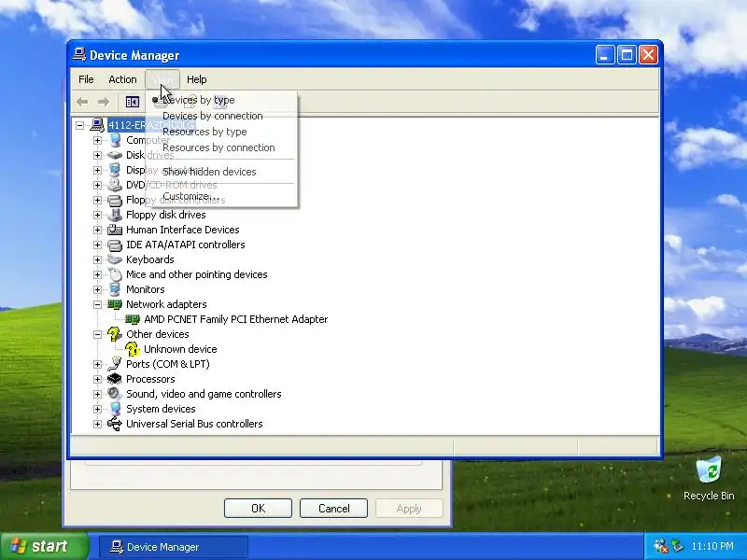Click the AMD PCNET adapter icon
Image resolution: width=747 pixels, height=560 pixels.
coord(133,319)
